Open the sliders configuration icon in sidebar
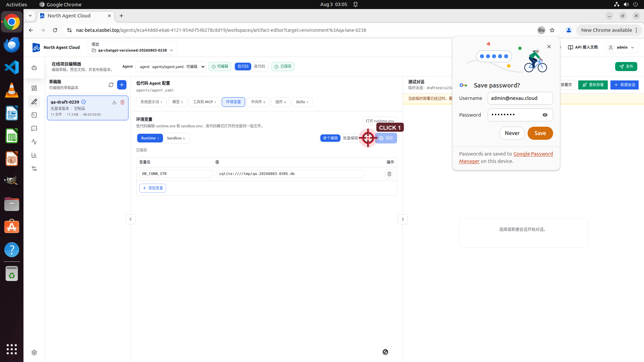The height and width of the screenshot is (362, 644). [x=34, y=169]
